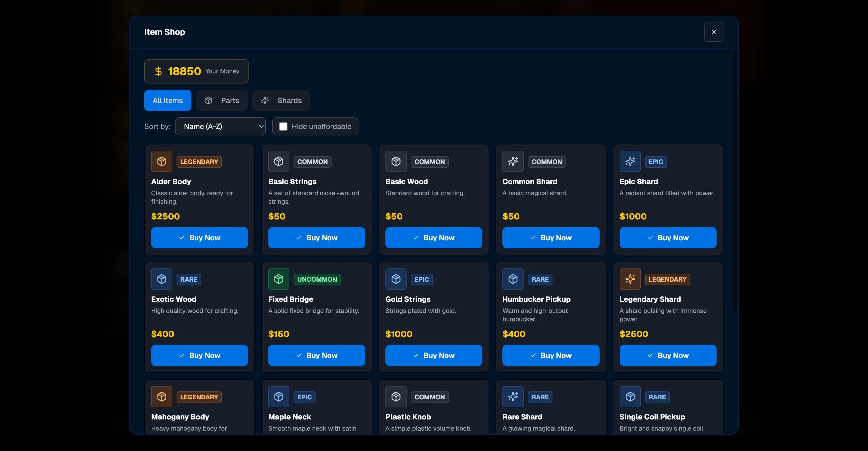Click the Mahogany Body item title

pyautogui.click(x=180, y=417)
